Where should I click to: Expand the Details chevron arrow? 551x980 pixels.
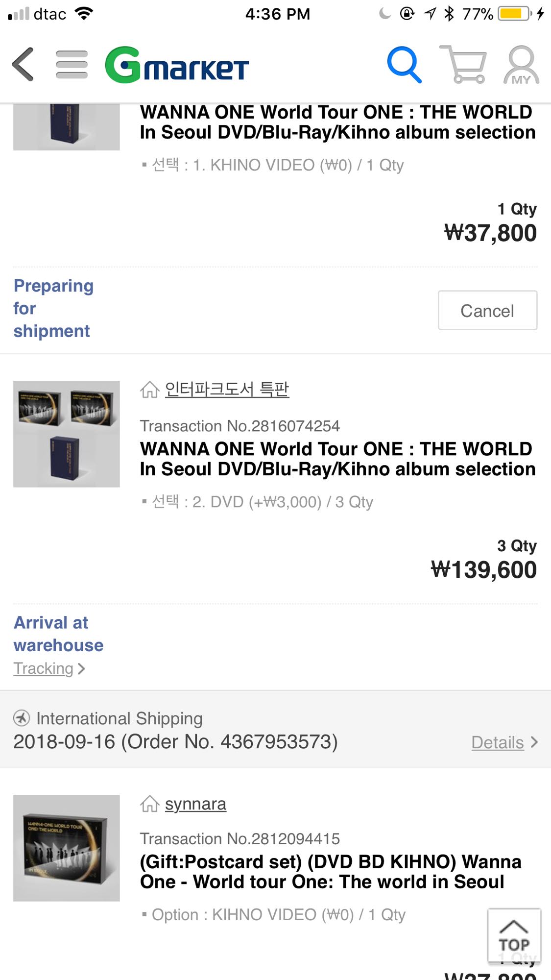click(x=534, y=742)
